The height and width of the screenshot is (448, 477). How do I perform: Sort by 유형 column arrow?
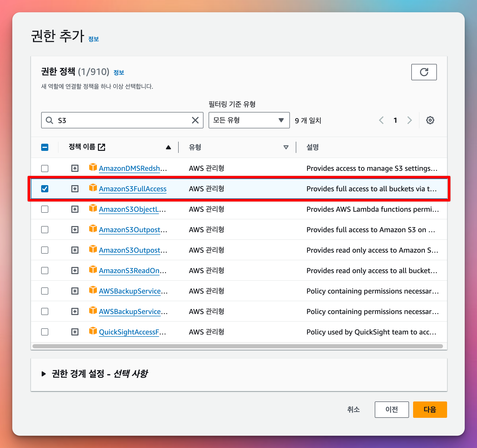(286, 147)
